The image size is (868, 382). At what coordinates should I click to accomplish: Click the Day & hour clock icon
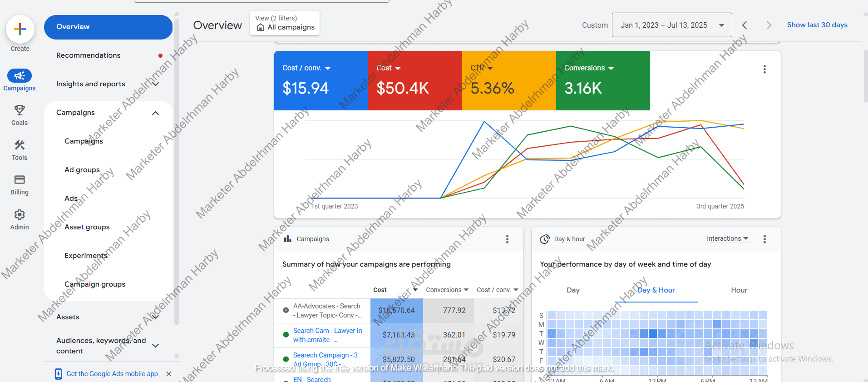[545, 239]
